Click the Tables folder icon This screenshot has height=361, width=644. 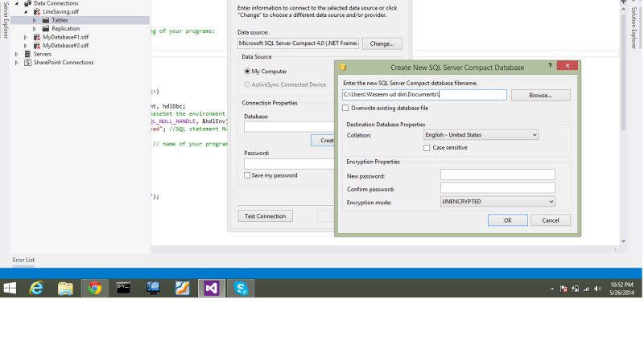coord(46,20)
